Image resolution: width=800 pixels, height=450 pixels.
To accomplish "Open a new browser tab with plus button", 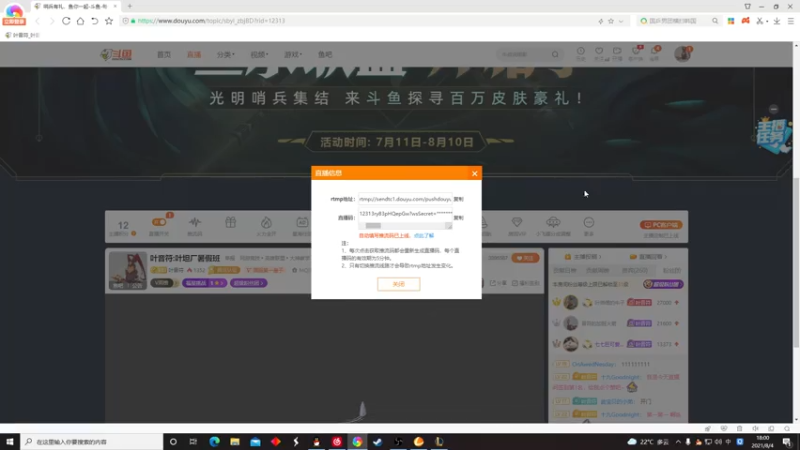I will tap(130, 6).
